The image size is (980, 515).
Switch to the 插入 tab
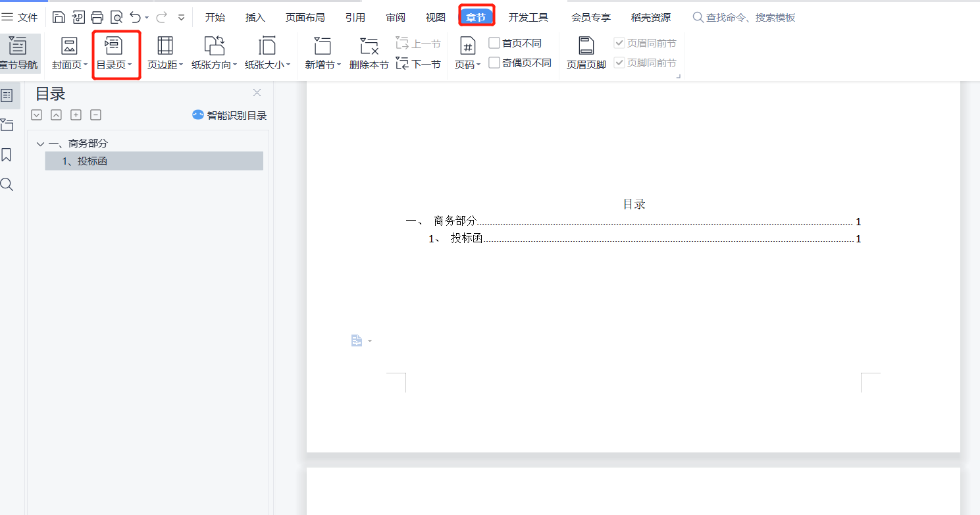255,18
